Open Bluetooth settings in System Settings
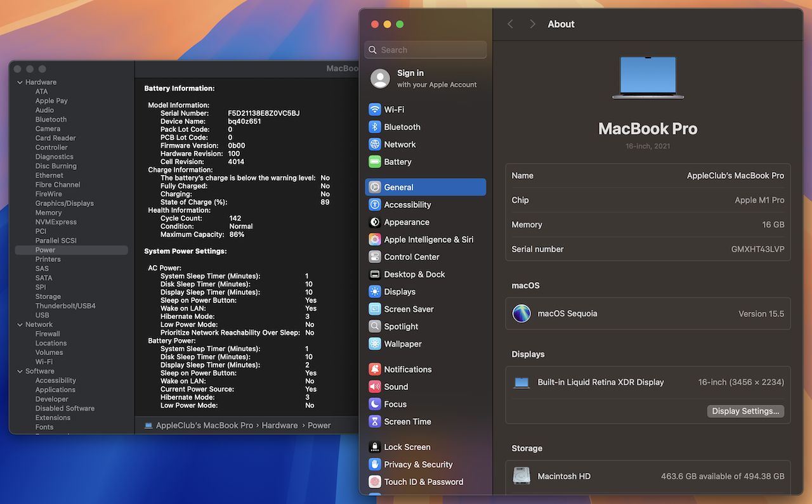The image size is (812, 504). pyautogui.click(x=426, y=127)
